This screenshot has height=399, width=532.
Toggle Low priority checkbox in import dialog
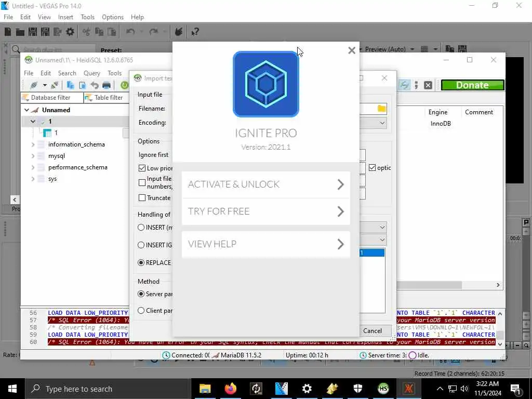click(x=142, y=168)
